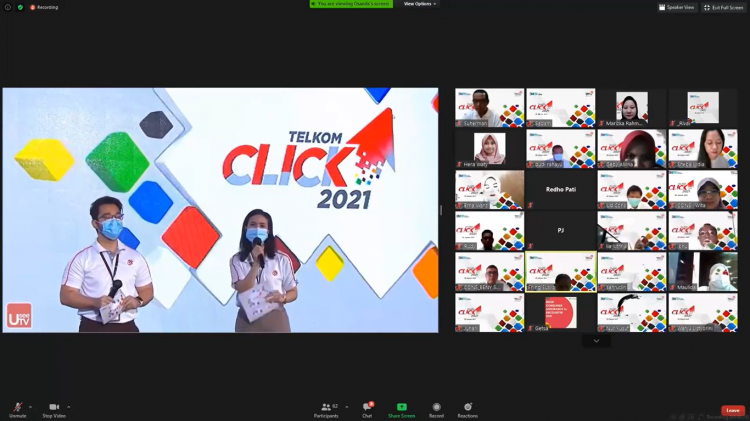Open the Chat panel
Image resolution: width=750 pixels, height=421 pixels.
point(367,410)
